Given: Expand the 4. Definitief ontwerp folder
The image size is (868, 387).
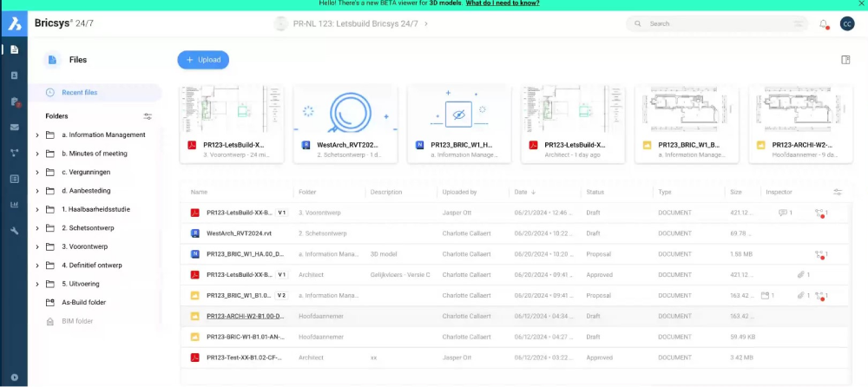Looking at the screenshot, I should [x=37, y=266].
